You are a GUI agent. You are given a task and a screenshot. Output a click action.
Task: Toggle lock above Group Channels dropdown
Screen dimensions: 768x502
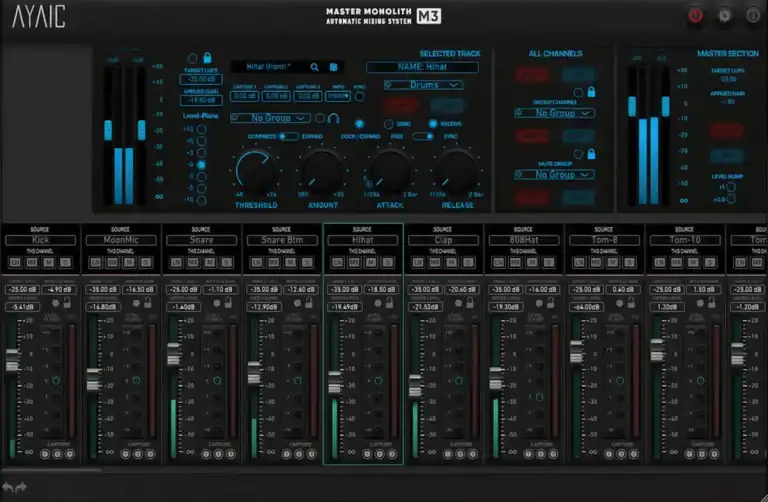592,92
